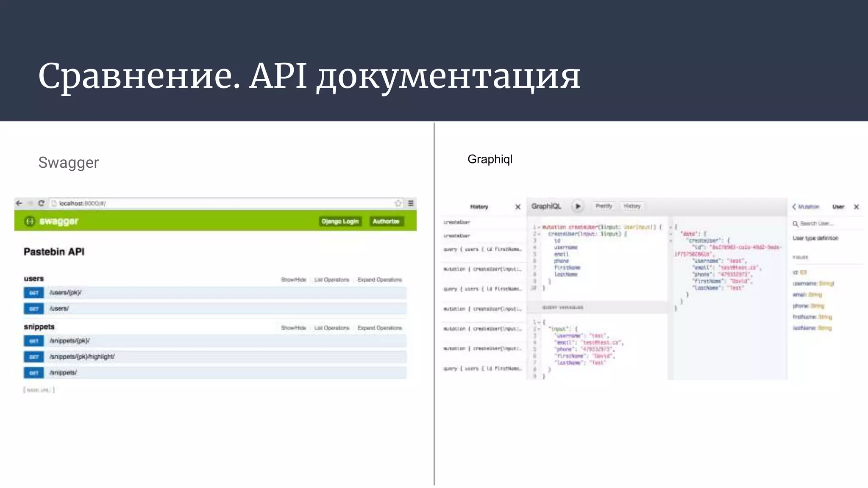
Task: Click the "data" line in the response
Action: coord(693,234)
